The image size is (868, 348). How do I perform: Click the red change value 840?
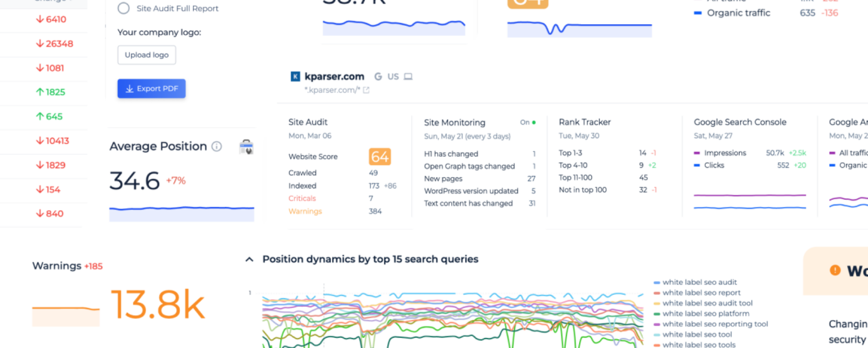click(x=50, y=213)
